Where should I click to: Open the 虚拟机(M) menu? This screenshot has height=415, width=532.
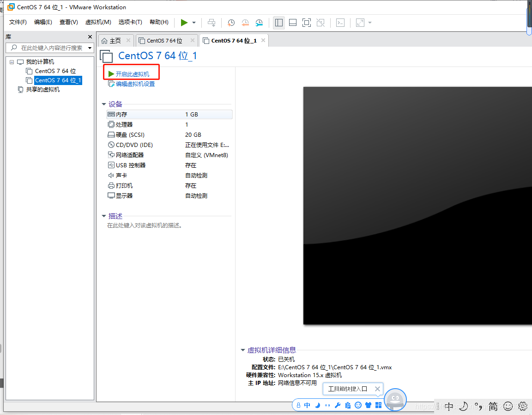click(x=98, y=22)
